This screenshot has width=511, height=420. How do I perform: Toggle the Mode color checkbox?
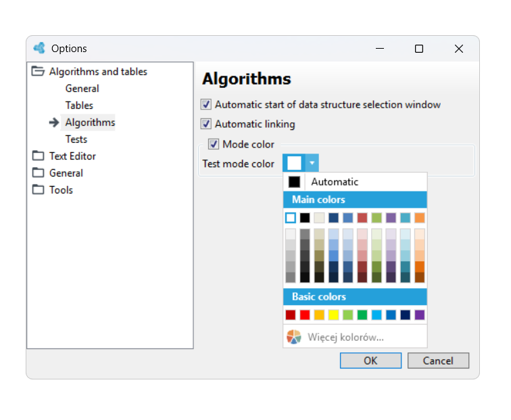pyautogui.click(x=214, y=144)
